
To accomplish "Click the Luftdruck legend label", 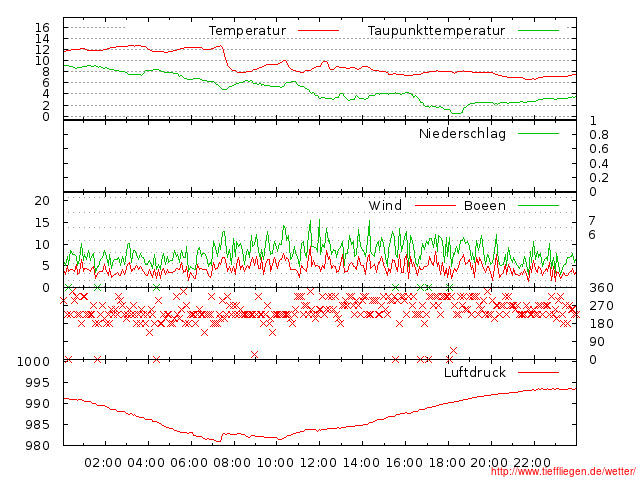I will click(x=475, y=372).
